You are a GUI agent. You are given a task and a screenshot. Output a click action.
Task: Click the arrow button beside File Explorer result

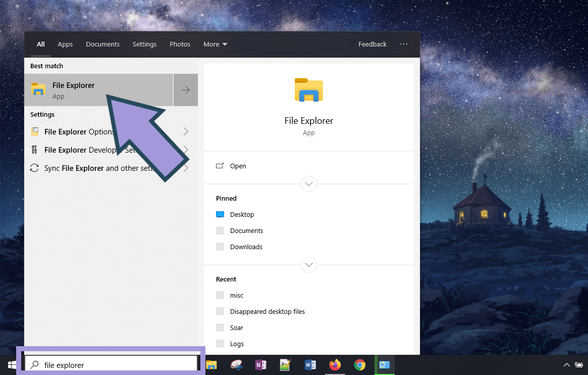[186, 90]
